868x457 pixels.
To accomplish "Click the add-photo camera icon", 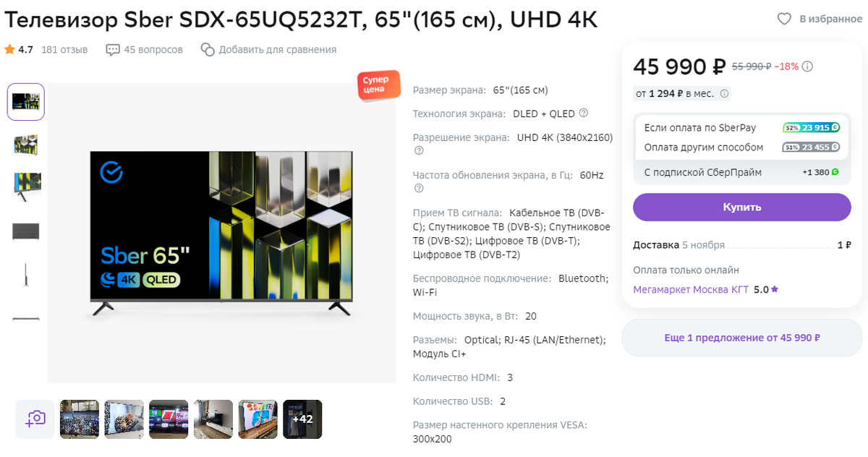I will [x=35, y=419].
